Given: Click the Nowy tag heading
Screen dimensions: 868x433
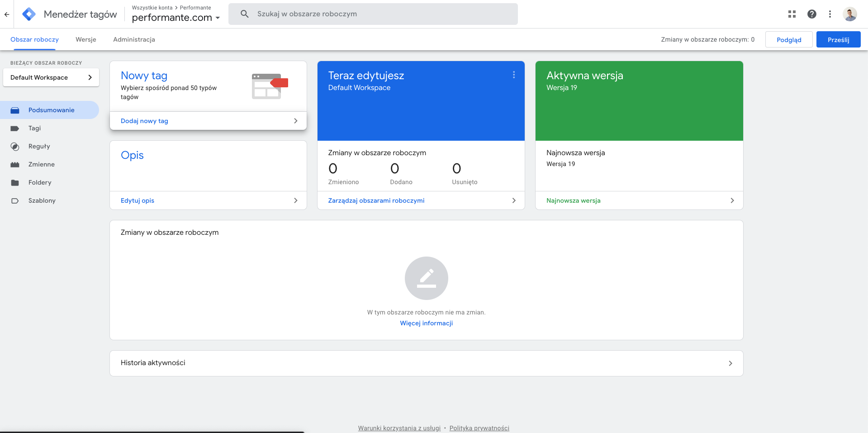Looking at the screenshot, I should (x=144, y=76).
